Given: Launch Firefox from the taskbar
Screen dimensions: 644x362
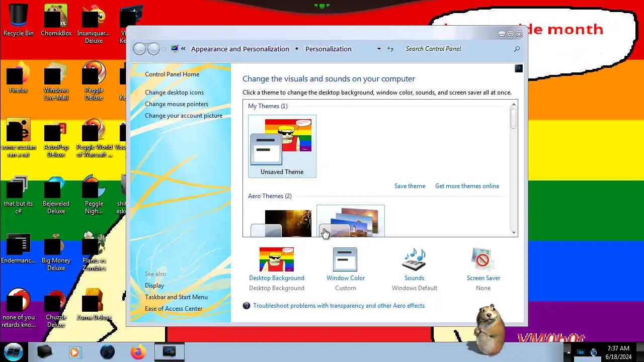Looking at the screenshot, I should (x=138, y=352).
